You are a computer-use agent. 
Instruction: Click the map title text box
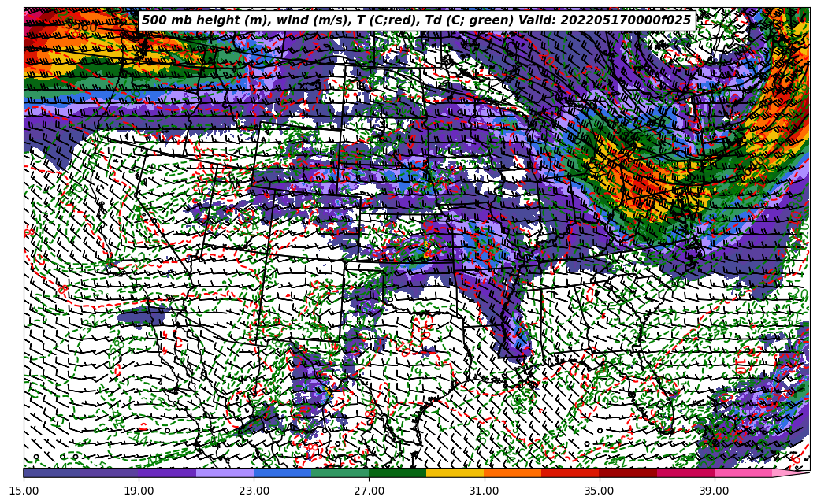pos(416,20)
